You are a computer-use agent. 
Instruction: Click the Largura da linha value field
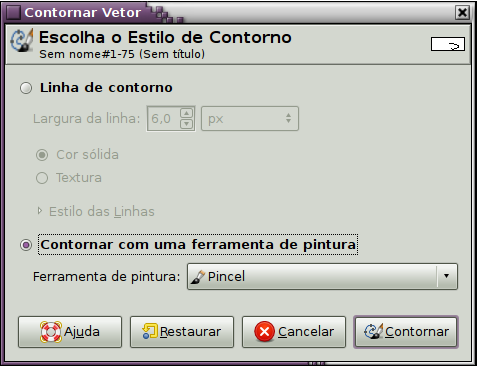click(x=164, y=119)
